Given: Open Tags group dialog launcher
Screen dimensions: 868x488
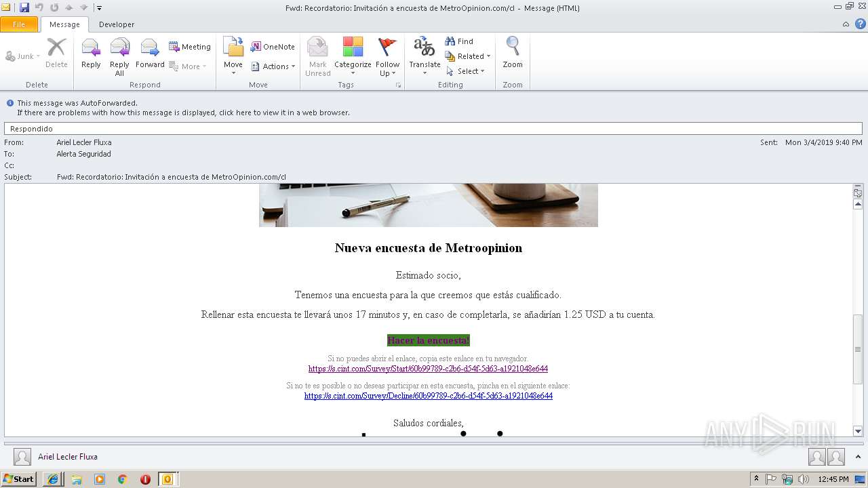Looking at the screenshot, I should pos(398,85).
